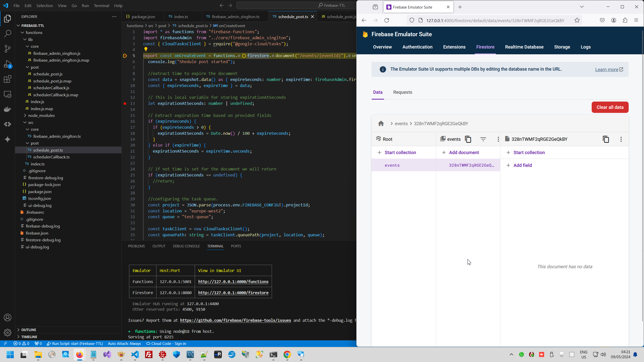The image size is (644, 362).
Task: Open the document overflow menu for 328nTWMF2qRGE2GeQkBY
Action: (x=621, y=139)
